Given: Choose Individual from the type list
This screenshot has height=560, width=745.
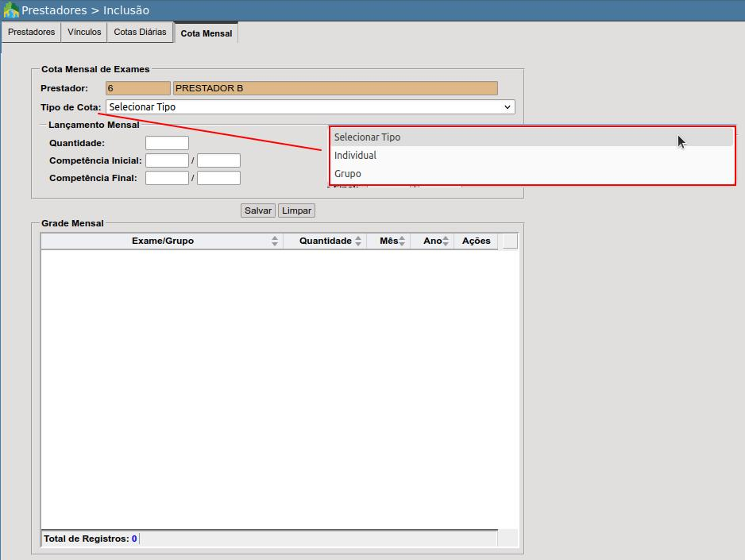Looking at the screenshot, I should [x=355, y=156].
